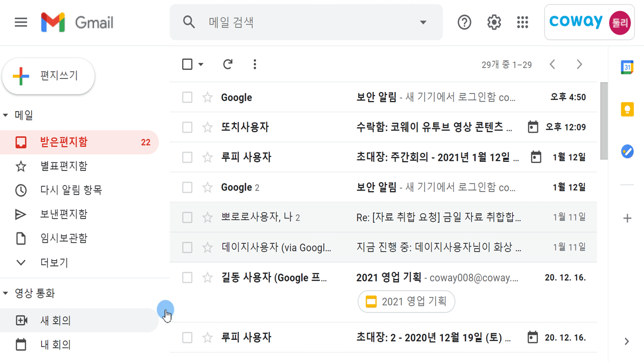644x362 pixels.
Task: Click calendar icon on 수락함 email
Action: 533,127
